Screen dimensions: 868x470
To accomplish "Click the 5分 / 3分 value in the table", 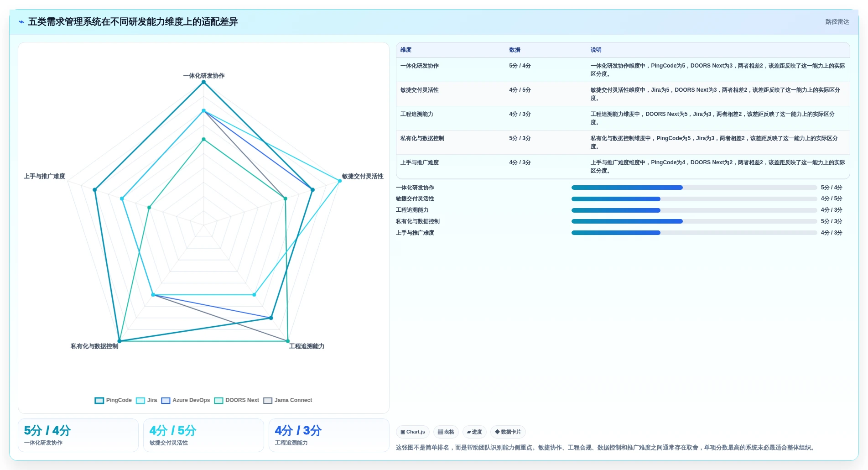I will point(520,139).
